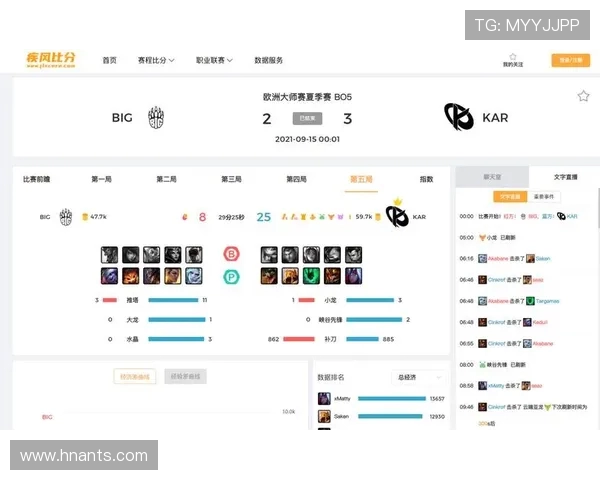This screenshot has height=480, width=600.
Task: Click the 欧洲大师赛夏季赛 BO5 title
Action: tap(307, 97)
